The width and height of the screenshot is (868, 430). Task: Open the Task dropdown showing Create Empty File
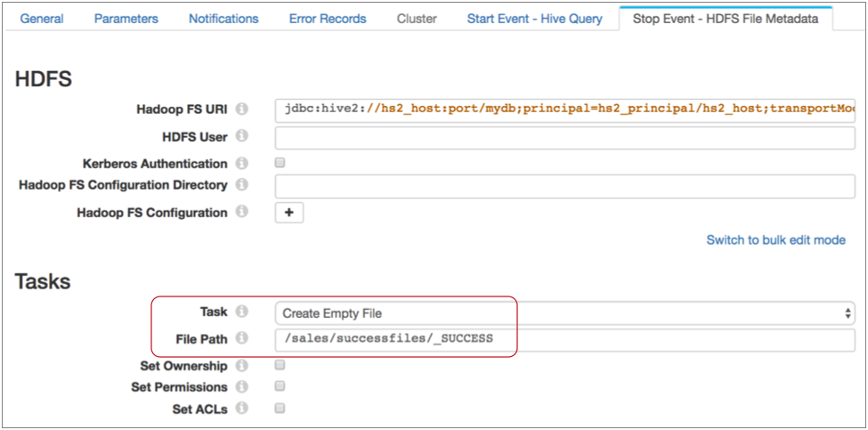(x=564, y=313)
